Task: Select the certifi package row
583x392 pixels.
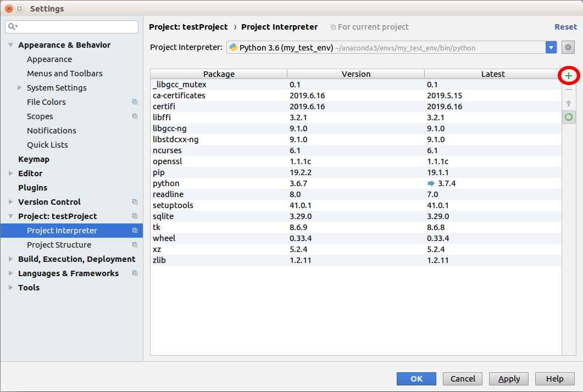Action: tap(356, 107)
